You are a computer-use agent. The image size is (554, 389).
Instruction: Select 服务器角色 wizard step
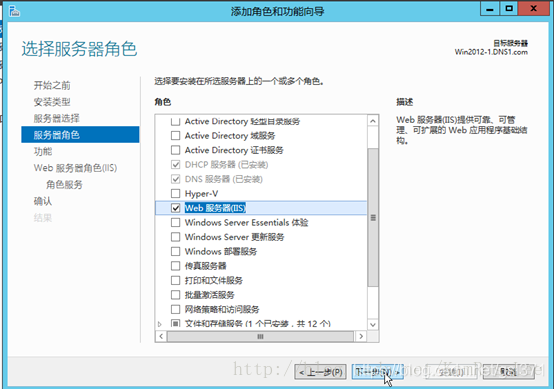coord(80,135)
